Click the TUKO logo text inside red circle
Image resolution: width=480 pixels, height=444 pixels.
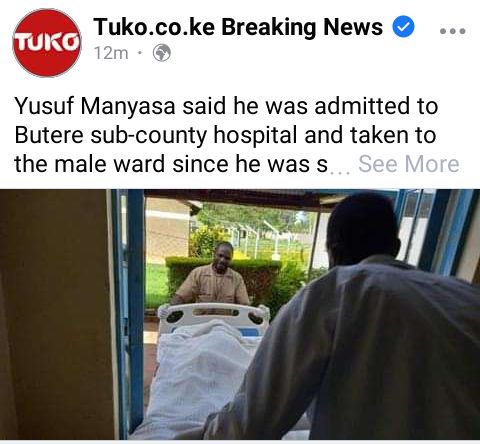click(47, 43)
